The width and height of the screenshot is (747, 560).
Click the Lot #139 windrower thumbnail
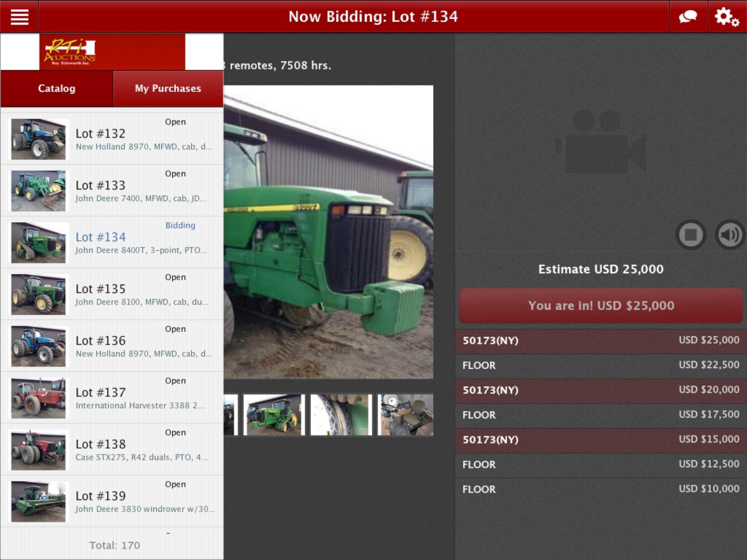[38, 502]
